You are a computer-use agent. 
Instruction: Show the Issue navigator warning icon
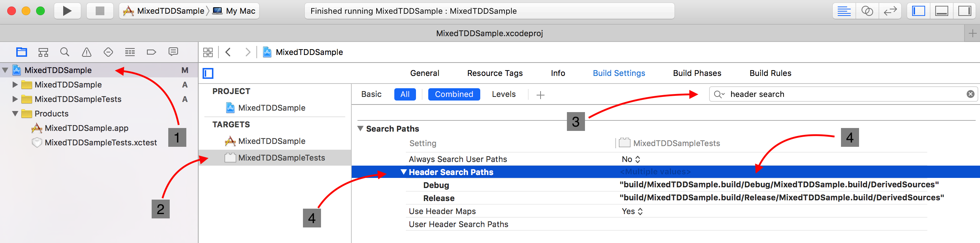87,52
